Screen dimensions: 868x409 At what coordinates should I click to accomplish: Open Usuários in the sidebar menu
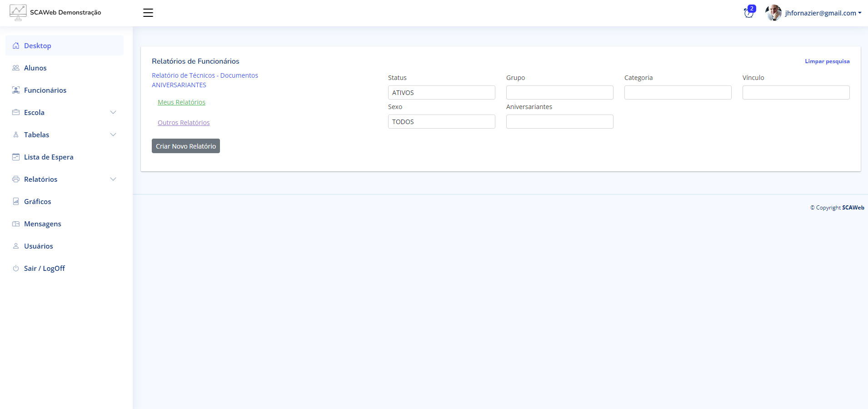pyautogui.click(x=38, y=246)
